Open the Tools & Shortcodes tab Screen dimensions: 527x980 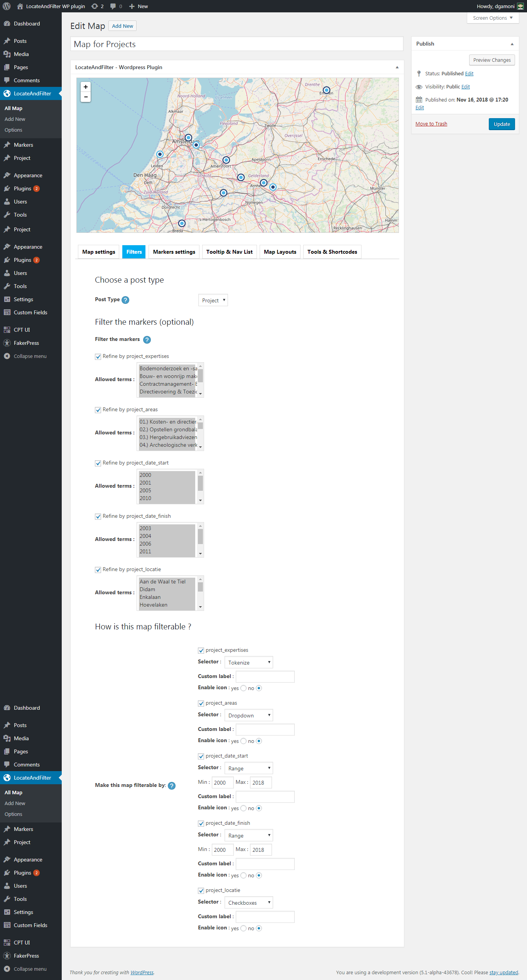click(x=332, y=252)
